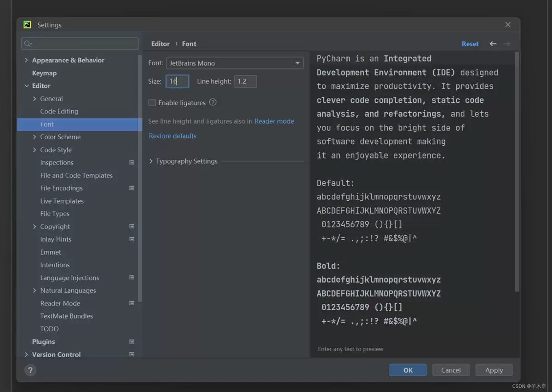This screenshot has height=392, width=552.
Task: Expand the General tree node
Action: point(34,99)
